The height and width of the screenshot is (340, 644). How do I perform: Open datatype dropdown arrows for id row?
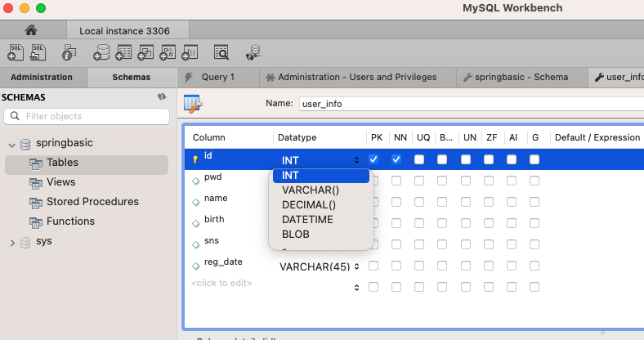[x=356, y=160]
